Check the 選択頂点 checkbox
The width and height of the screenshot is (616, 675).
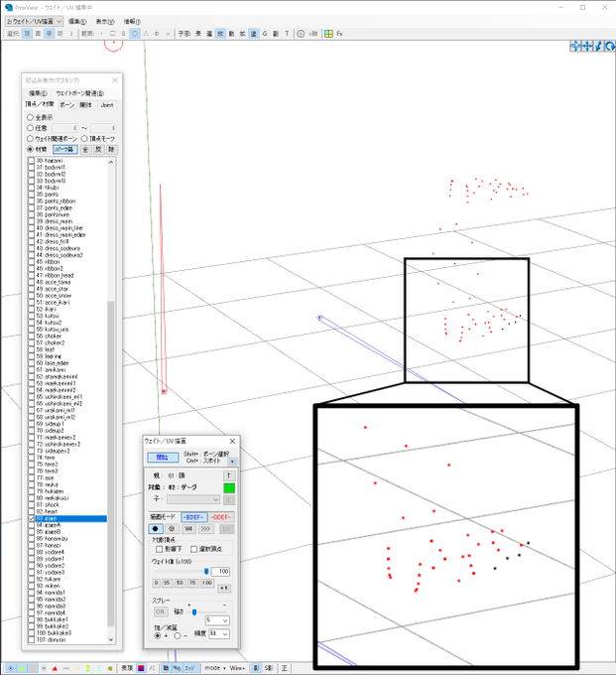[193, 549]
